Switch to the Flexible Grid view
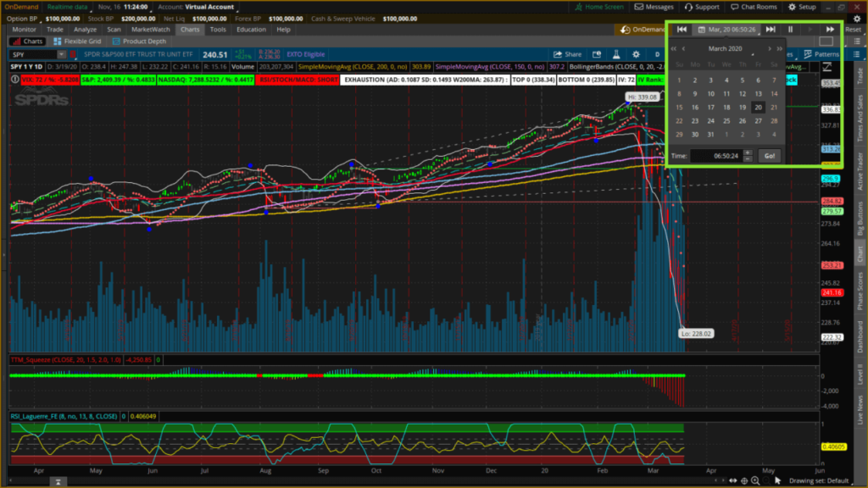868x488 pixels. (77, 42)
